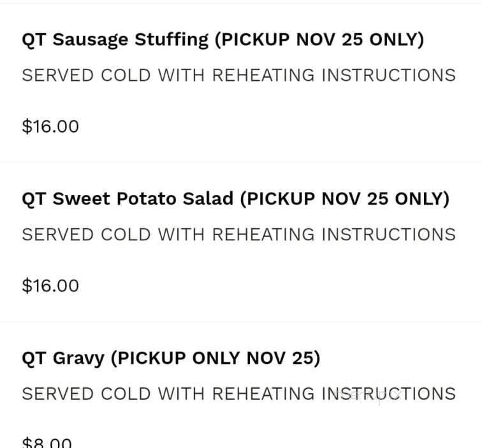Click the QT prefix of Sausage Stuffing

pos(34,40)
